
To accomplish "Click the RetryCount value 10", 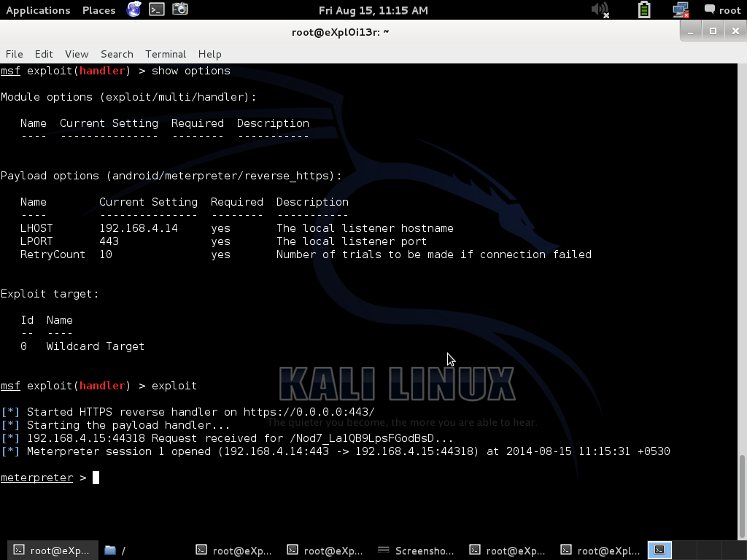I will click(x=106, y=254).
